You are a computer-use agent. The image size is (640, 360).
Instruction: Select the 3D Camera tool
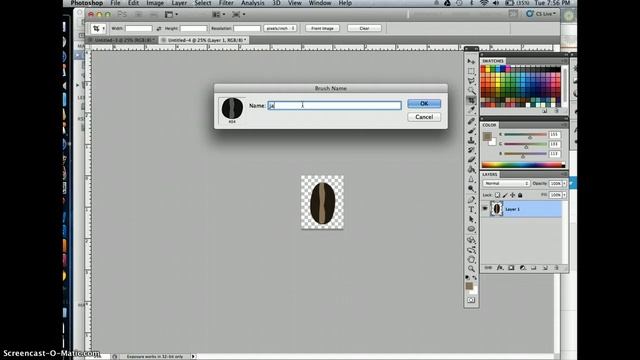pos(471,250)
